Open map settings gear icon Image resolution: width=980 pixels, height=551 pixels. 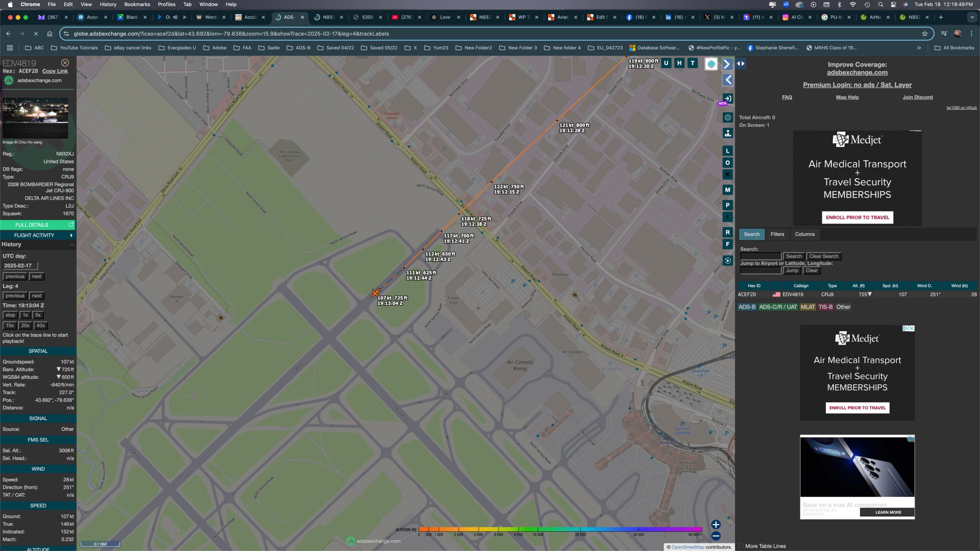pyautogui.click(x=728, y=117)
